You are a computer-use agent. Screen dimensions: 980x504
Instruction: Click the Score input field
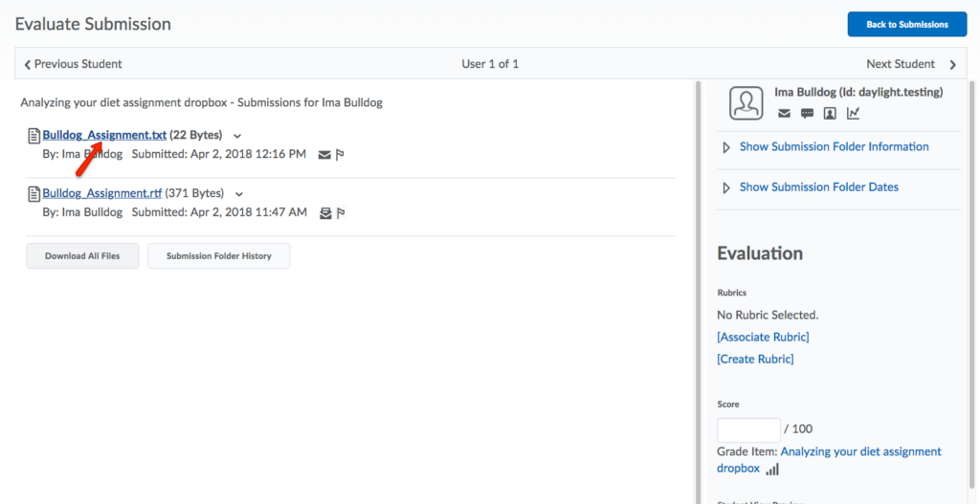pyautogui.click(x=748, y=429)
